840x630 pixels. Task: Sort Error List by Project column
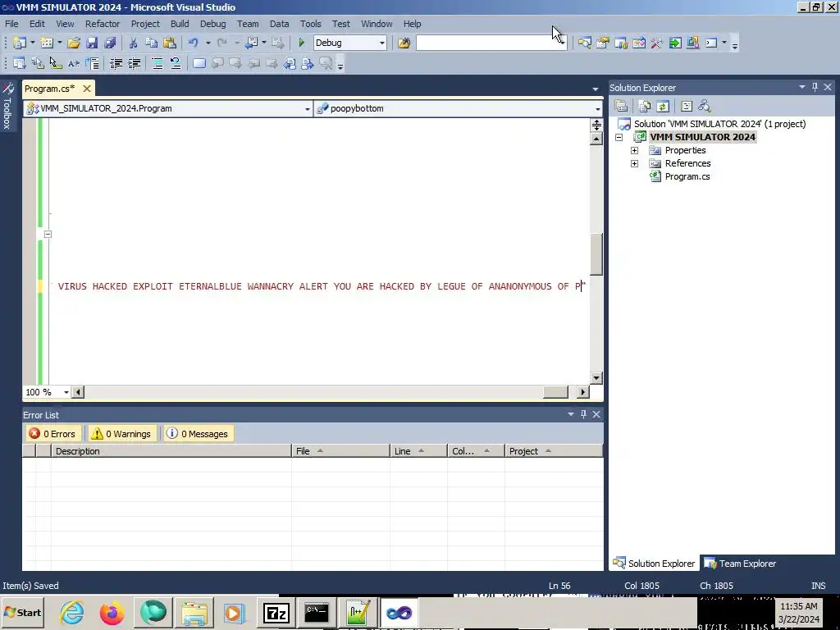[554, 451]
